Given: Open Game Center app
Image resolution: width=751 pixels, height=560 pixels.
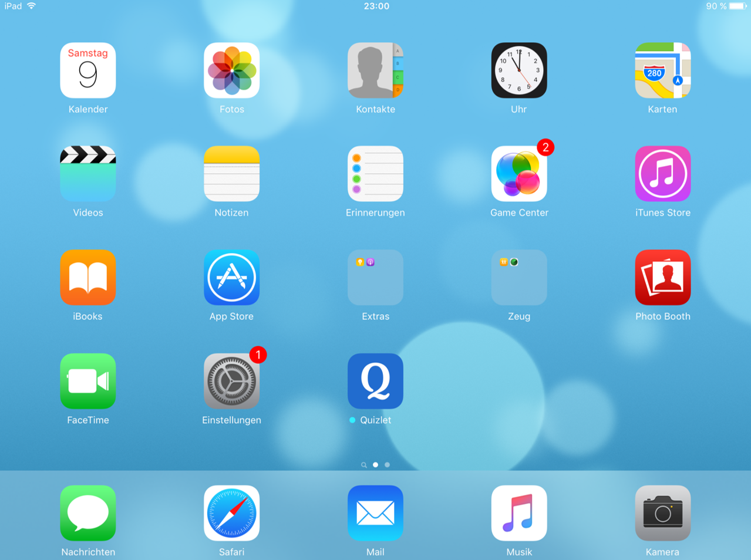Looking at the screenshot, I should [x=519, y=174].
